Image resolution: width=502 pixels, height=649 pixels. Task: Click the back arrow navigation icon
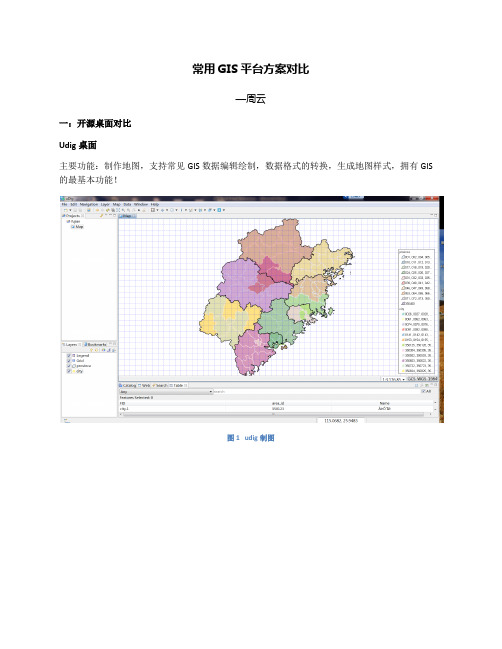(x=97, y=210)
